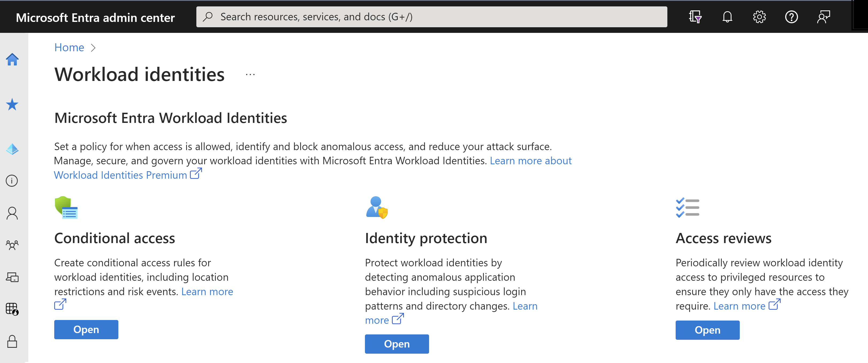Image resolution: width=868 pixels, height=363 pixels.
Task: Click breadcrumb chevron after Home
Action: click(x=93, y=48)
